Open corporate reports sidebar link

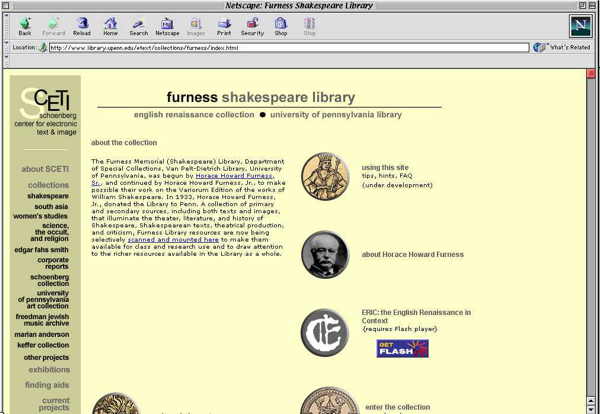53,263
